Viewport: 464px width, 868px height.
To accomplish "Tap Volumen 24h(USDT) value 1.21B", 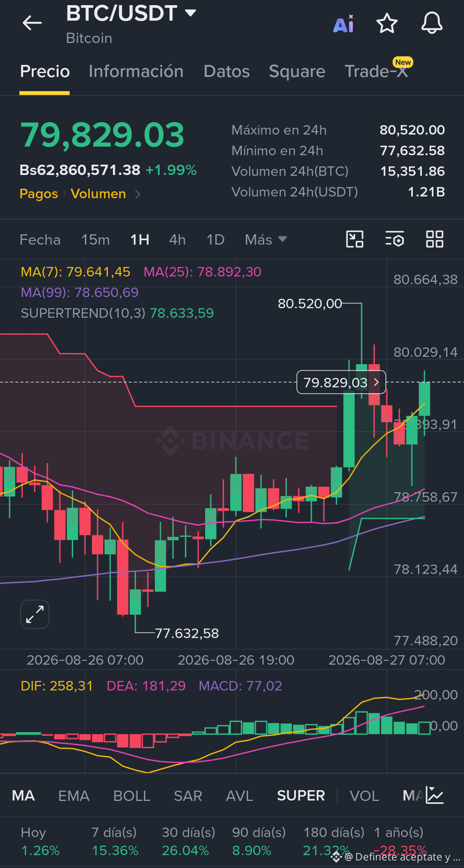I will click(x=426, y=192).
